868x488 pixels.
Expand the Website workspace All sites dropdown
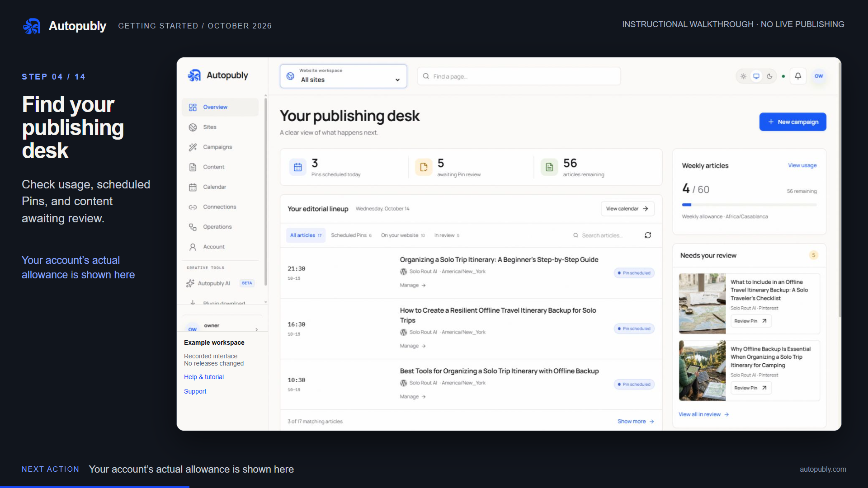coord(343,76)
